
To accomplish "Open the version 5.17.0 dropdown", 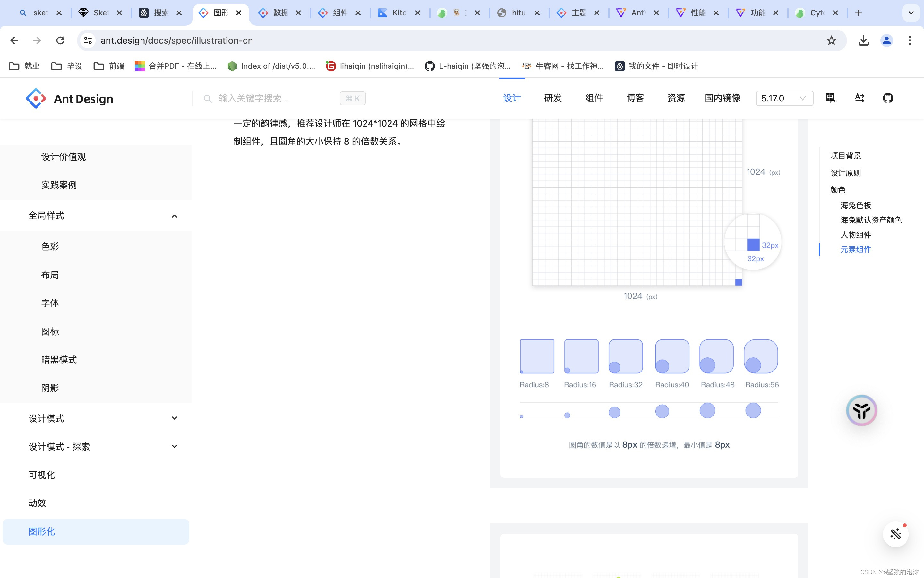I will [x=784, y=98].
